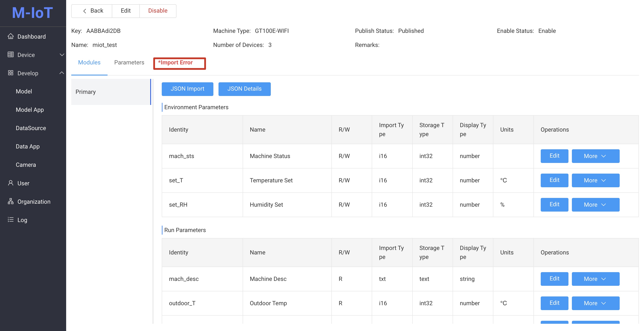The height and width of the screenshot is (331, 644).
Task: Open the User menu item
Action: [23, 183]
